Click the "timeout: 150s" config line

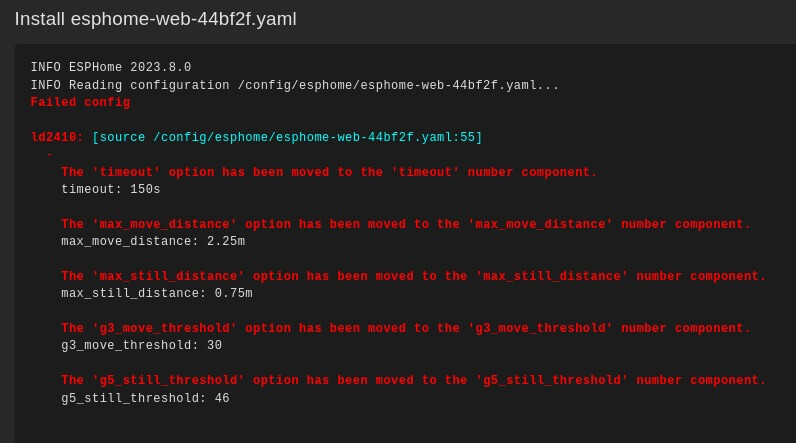pos(111,190)
